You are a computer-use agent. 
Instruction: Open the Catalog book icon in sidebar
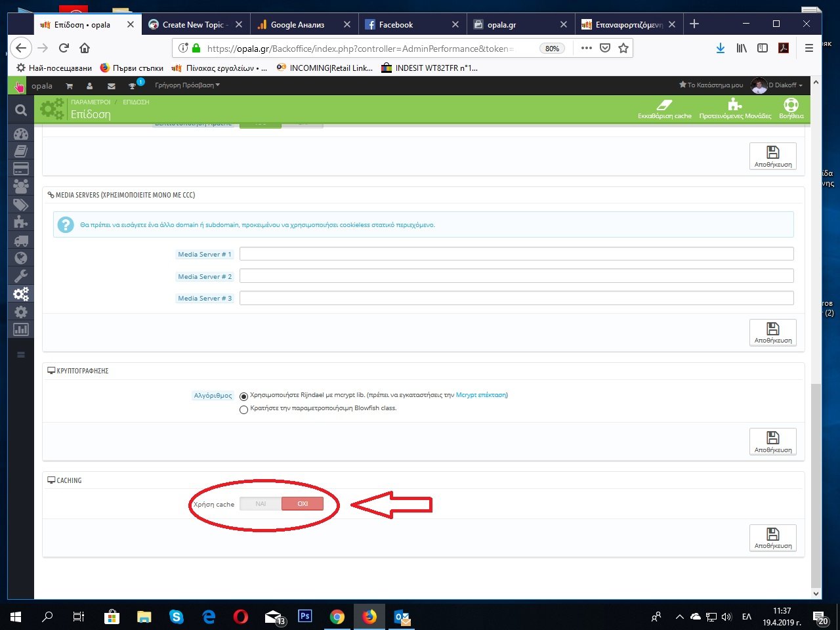click(x=21, y=152)
